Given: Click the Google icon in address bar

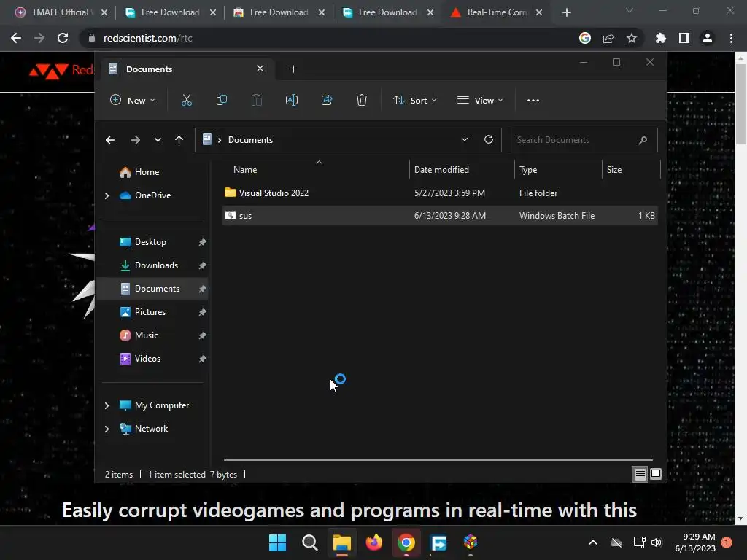Looking at the screenshot, I should 584,38.
